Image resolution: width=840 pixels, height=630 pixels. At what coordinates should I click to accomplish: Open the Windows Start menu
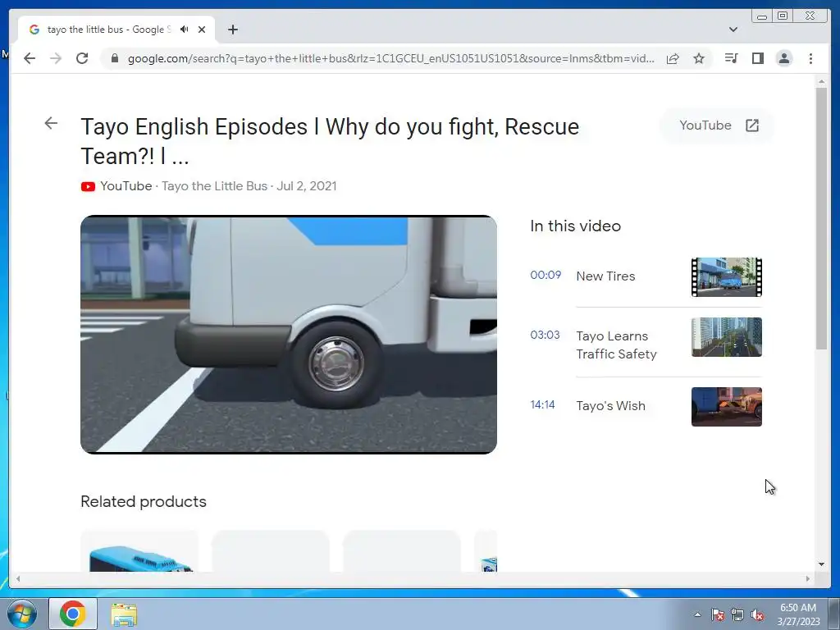coord(22,614)
